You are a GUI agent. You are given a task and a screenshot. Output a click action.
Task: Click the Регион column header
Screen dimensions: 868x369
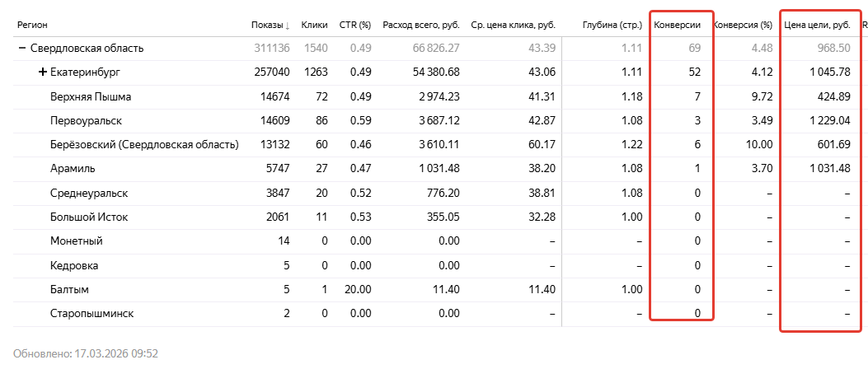coord(31,25)
